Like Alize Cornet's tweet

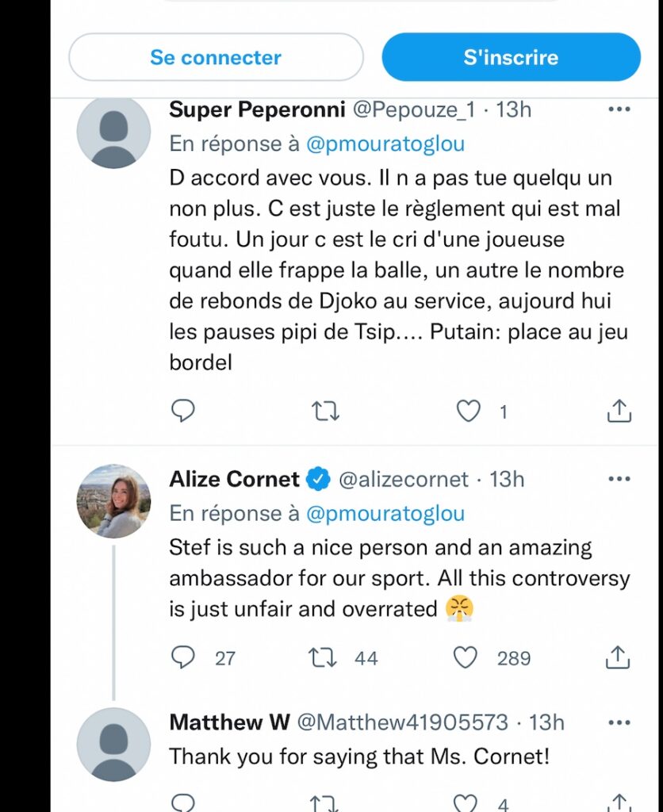tap(466, 657)
